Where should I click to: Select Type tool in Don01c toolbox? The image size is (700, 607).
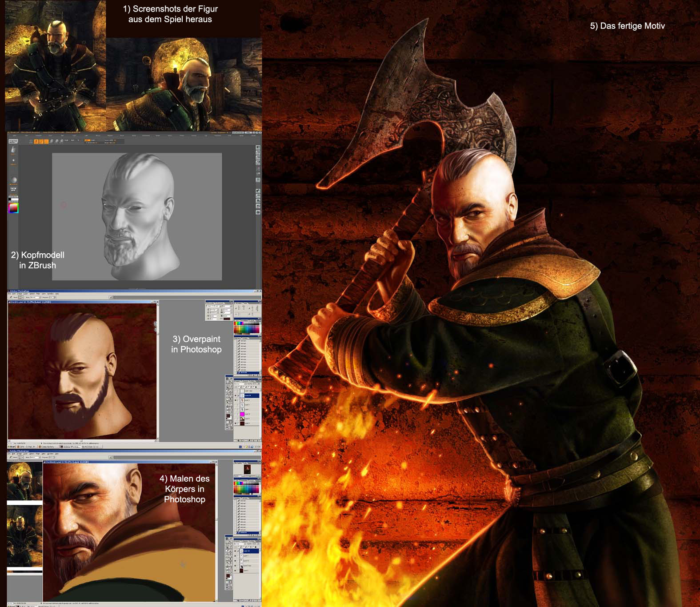(231, 403)
